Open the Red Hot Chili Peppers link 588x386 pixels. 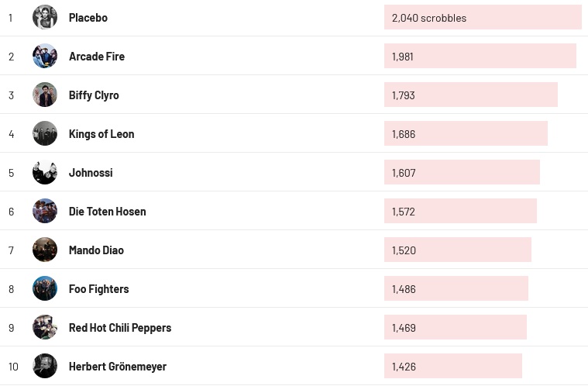point(120,327)
